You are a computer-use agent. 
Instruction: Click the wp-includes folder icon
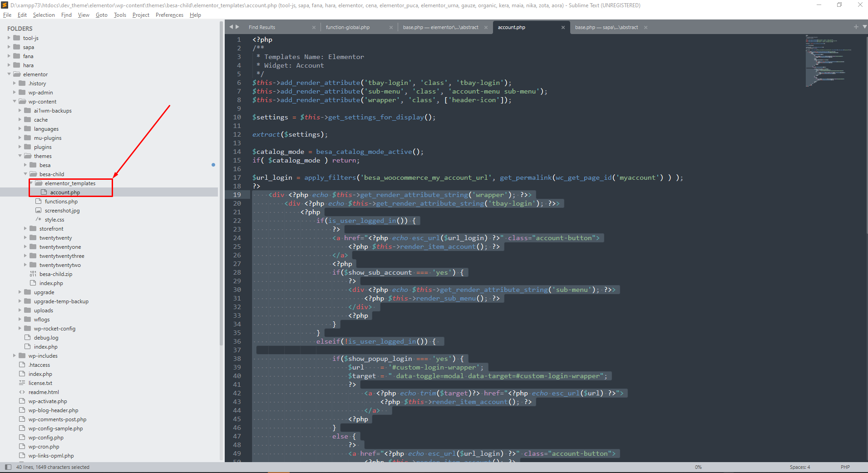pos(22,355)
